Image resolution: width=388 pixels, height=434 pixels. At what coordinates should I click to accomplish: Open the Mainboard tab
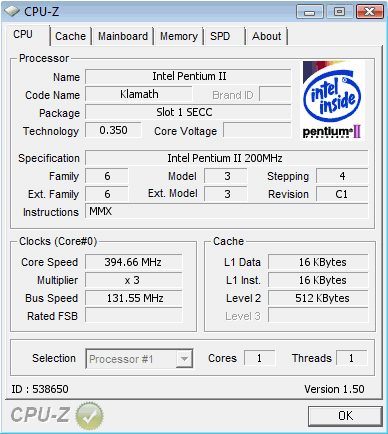[x=123, y=36]
